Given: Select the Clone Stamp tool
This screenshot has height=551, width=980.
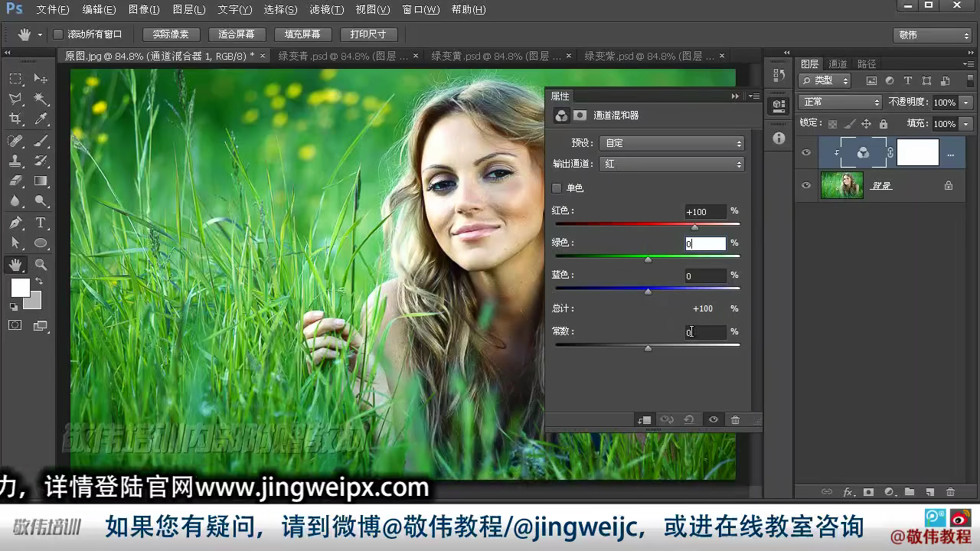Looking at the screenshot, I should pos(15,161).
